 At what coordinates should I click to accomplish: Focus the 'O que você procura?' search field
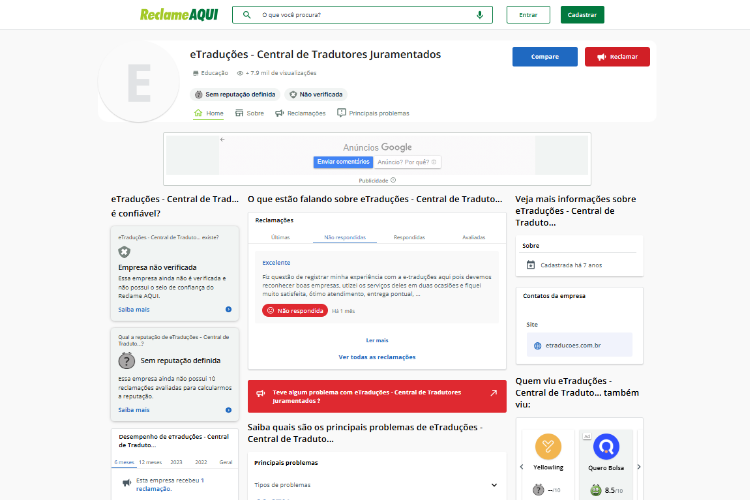point(363,15)
